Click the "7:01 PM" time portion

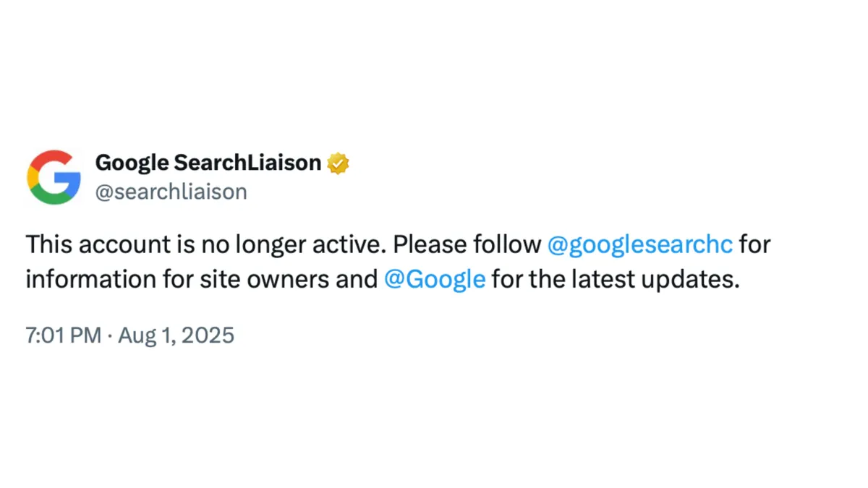63,335
